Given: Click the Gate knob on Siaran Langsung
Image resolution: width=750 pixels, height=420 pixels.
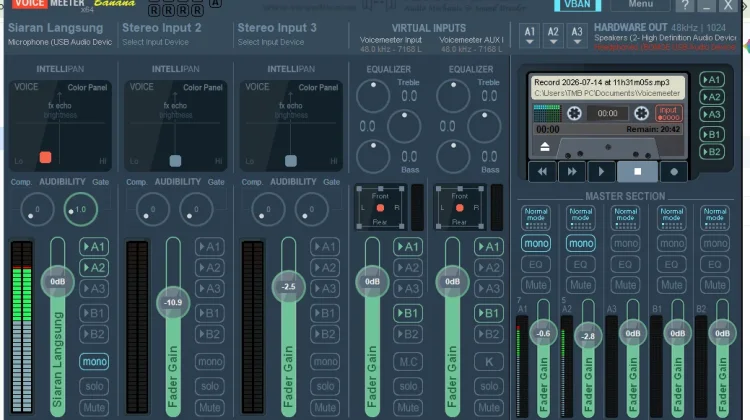Looking at the screenshot, I should (x=80, y=210).
